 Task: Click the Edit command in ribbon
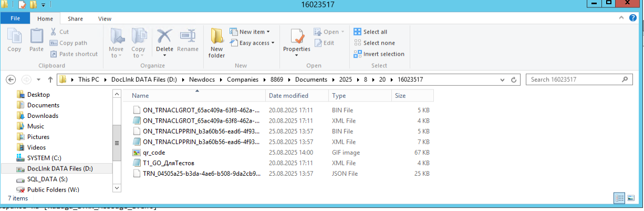coord(324,43)
